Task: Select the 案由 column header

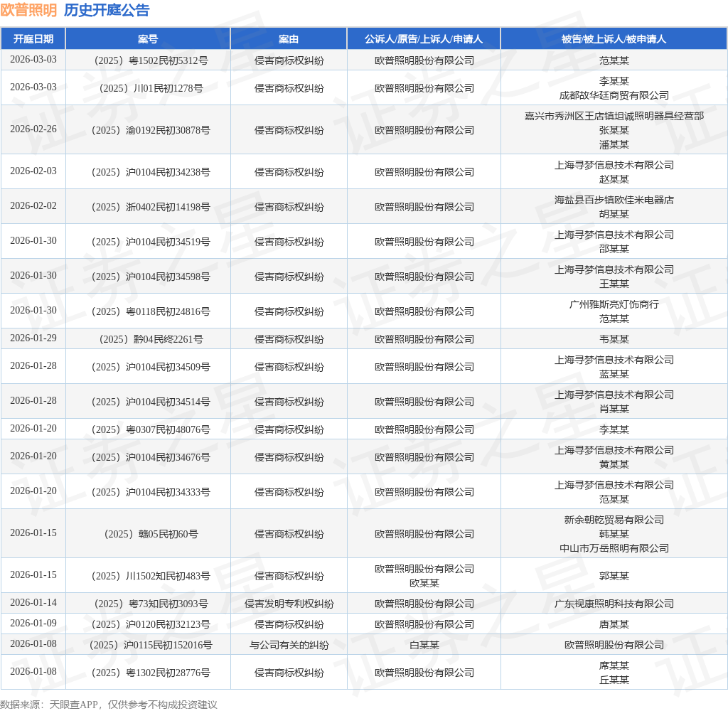Action: point(289,39)
